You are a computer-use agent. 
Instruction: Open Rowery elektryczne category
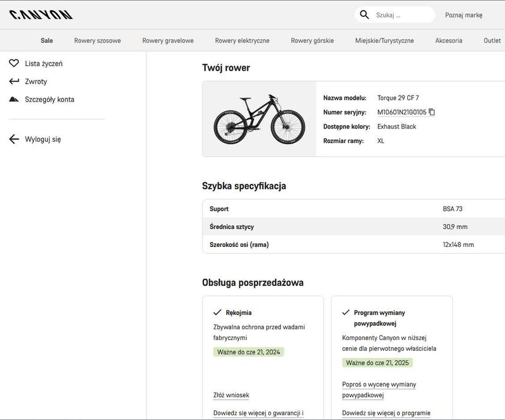click(242, 41)
